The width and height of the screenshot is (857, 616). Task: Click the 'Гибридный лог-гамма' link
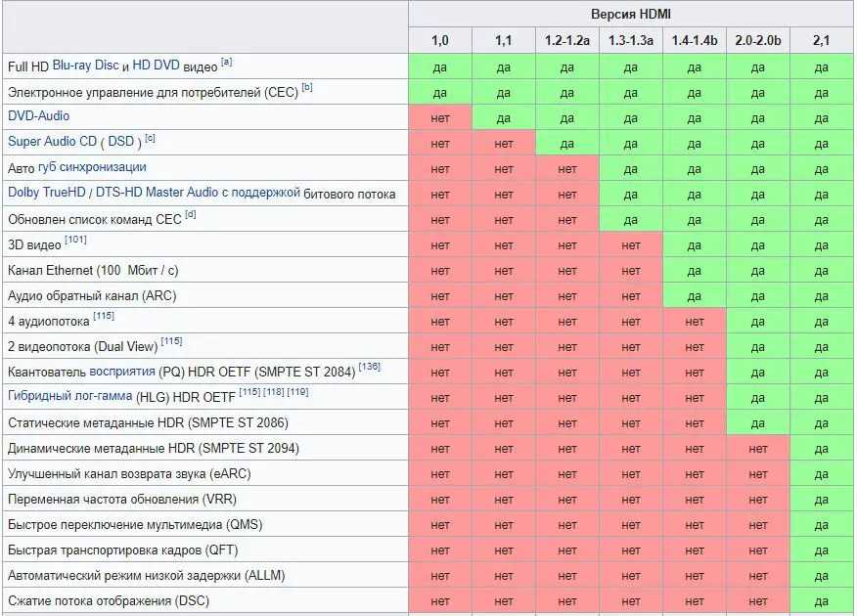pos(70,396)
